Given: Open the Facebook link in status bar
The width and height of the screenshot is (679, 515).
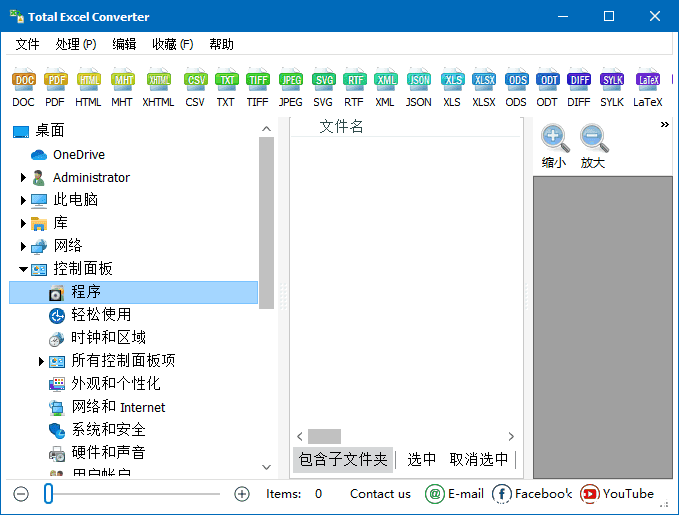Looking at the screenshot, I should tap(532, 493).
